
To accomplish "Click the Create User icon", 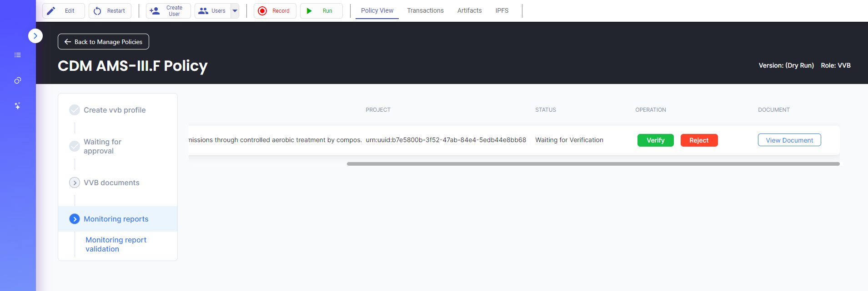I will [x=155, y=11].
